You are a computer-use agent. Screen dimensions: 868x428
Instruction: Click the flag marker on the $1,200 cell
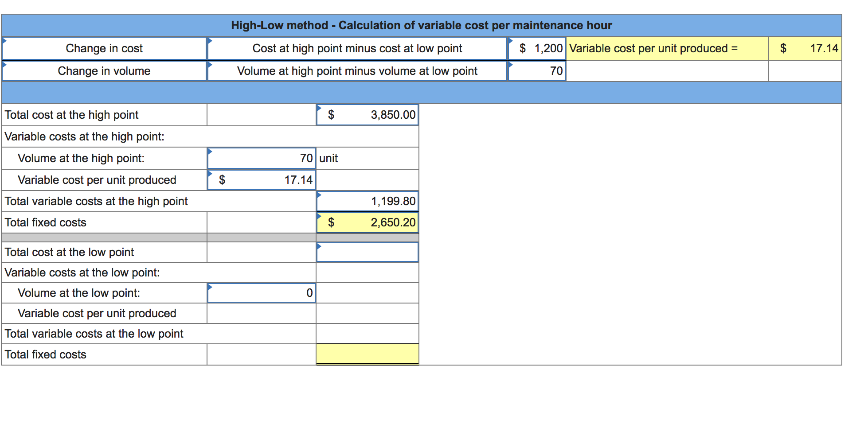[511, 41]
